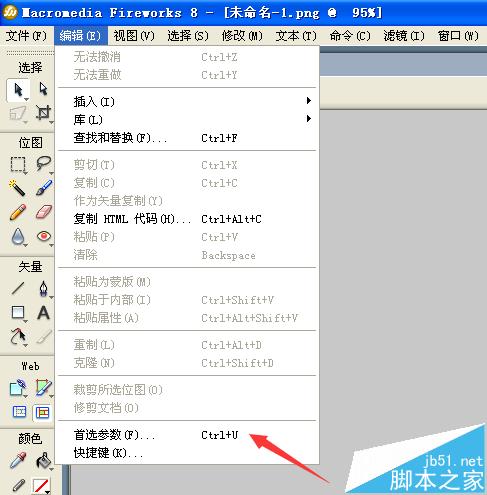The image size is (487, 495).
Task: Click the Fireworks application icon in title bar
Action: click(10, 12)
